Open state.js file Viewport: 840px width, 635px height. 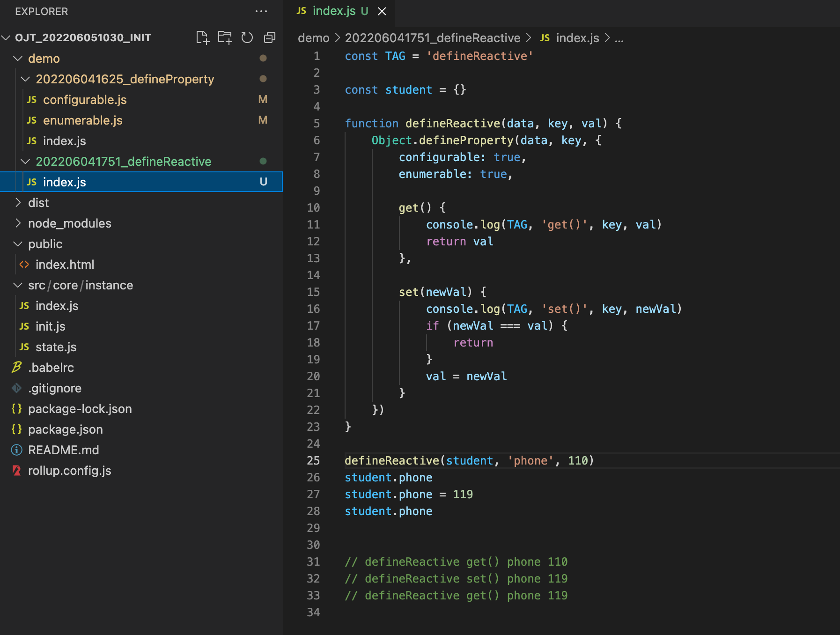click(x=141, y=347)
